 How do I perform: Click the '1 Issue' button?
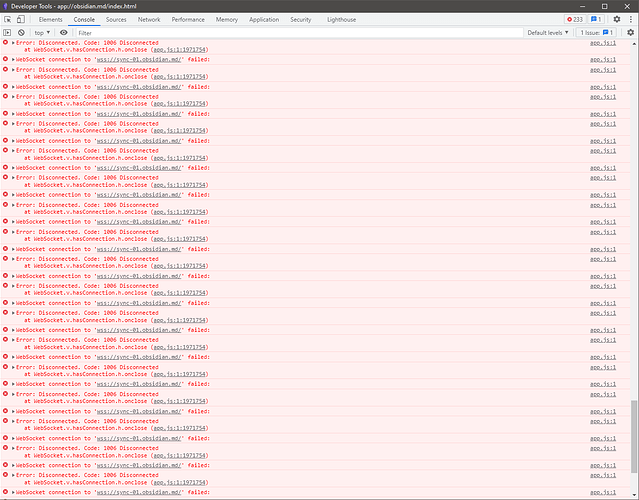(597, 33)
